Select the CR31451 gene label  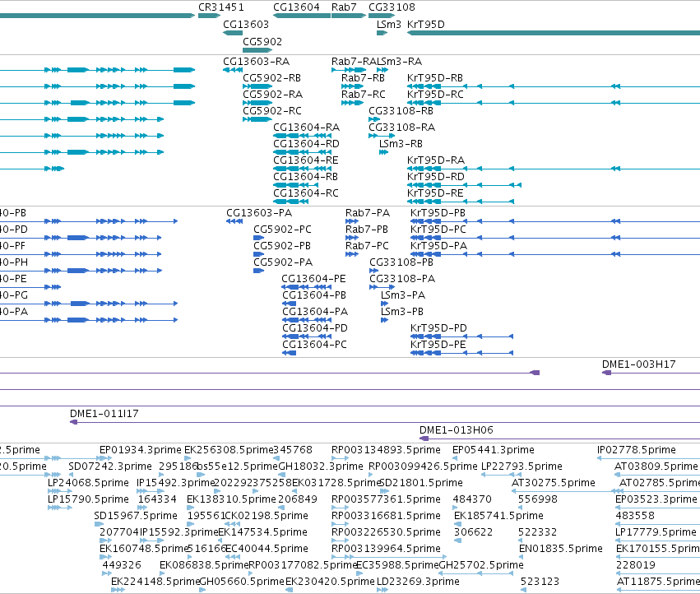point(221,7)
